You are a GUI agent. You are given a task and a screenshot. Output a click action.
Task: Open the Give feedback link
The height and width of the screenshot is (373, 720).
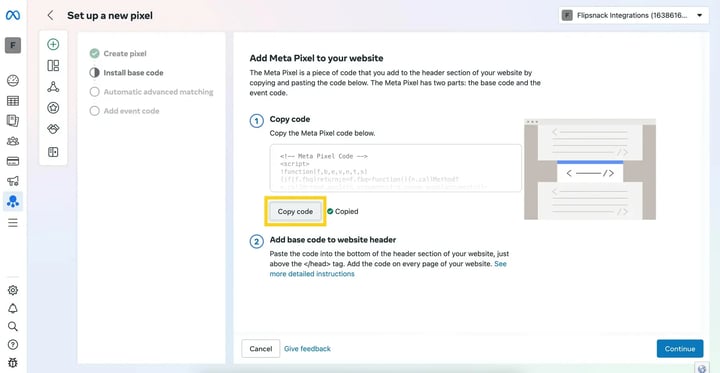[x=307, y=349]
